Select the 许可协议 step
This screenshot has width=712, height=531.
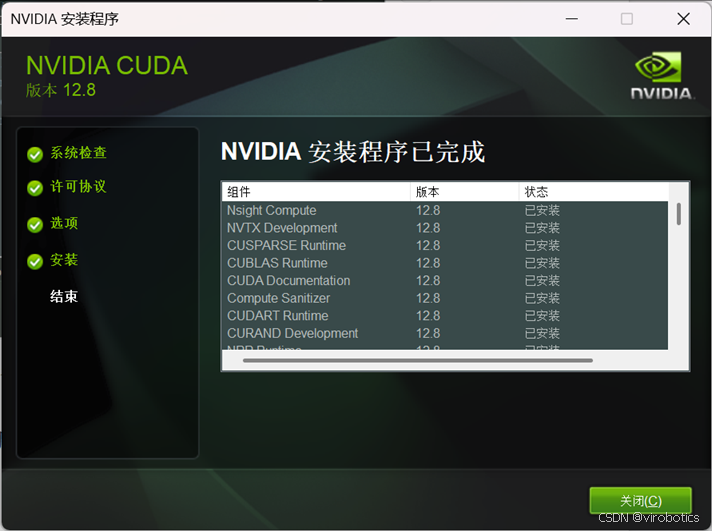tap(78, 186)
